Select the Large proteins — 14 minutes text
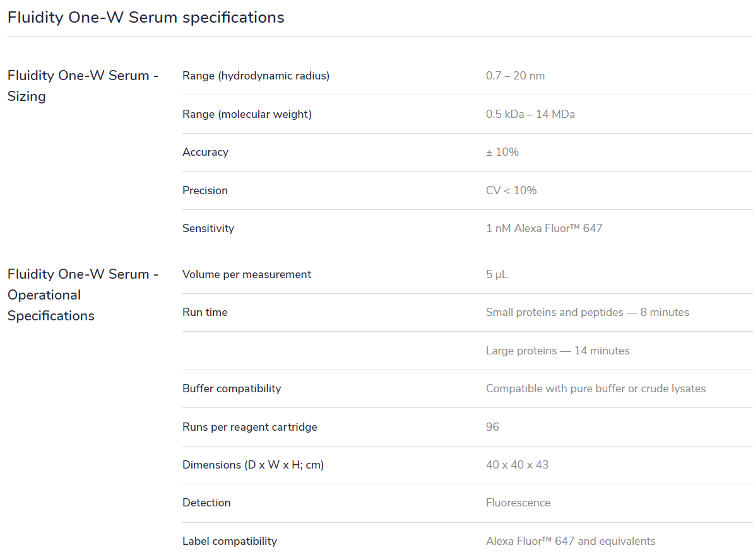This screenshot has height=560, width=753. (x=557, y=351)
